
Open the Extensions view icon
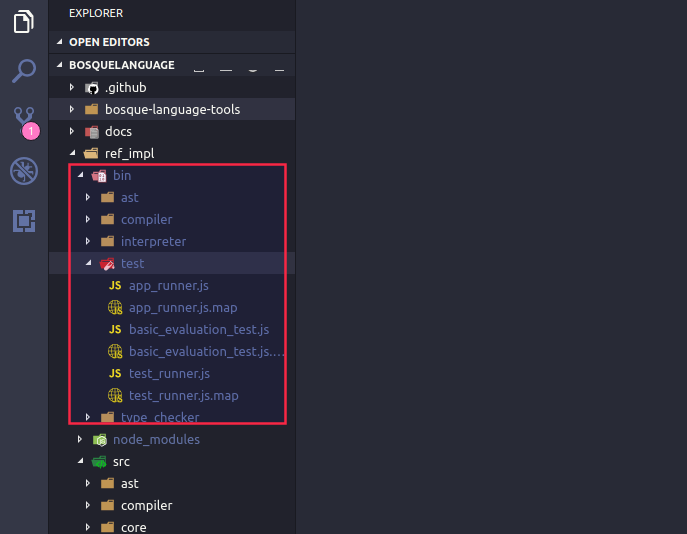pyautogui.click(x=24, y=221)
